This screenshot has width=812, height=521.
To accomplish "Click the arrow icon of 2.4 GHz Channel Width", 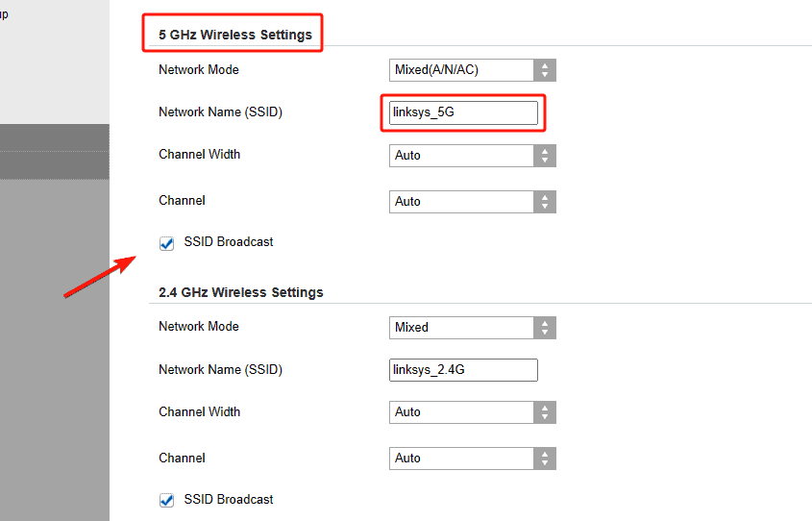I will pos(544,412).
